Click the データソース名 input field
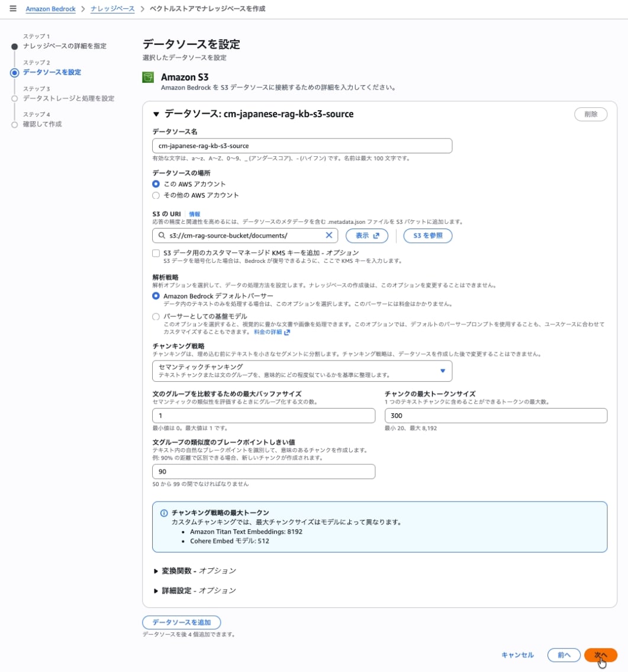The width and height of the screenshot is (628, 672). click(302, 146)
